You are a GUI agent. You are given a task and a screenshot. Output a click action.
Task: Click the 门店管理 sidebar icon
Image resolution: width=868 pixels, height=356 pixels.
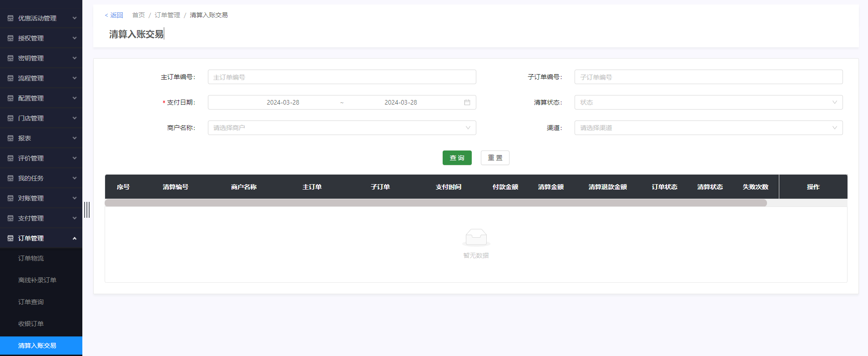click(x=10, y=118)
